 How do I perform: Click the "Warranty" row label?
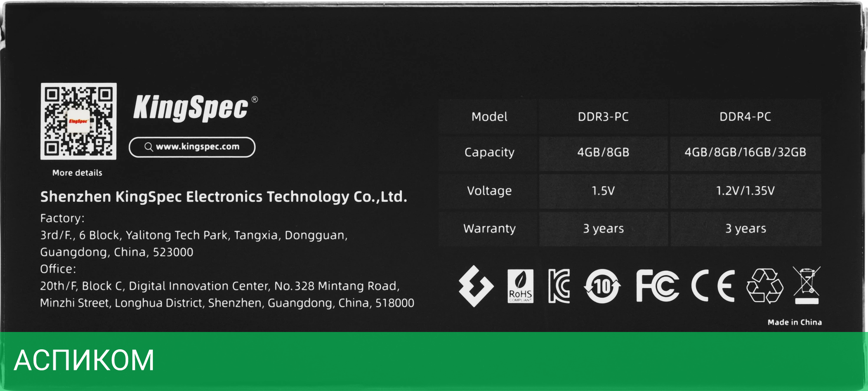coord(489,229)
